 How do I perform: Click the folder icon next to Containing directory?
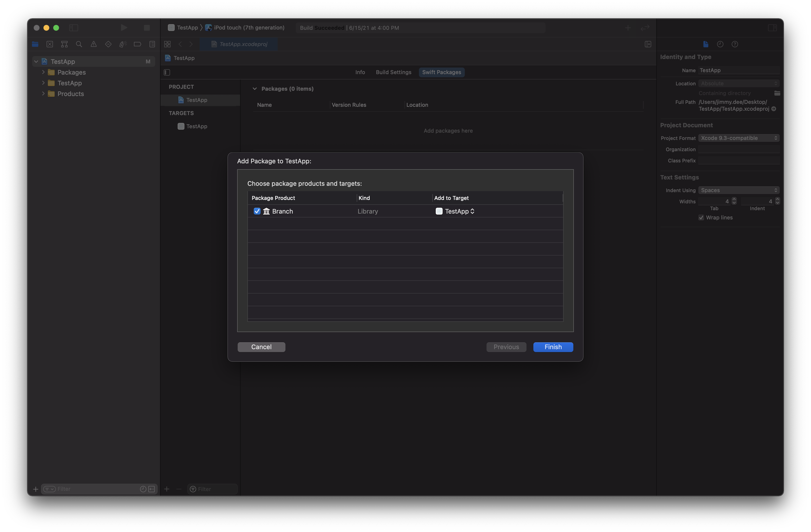pos(777,93)
